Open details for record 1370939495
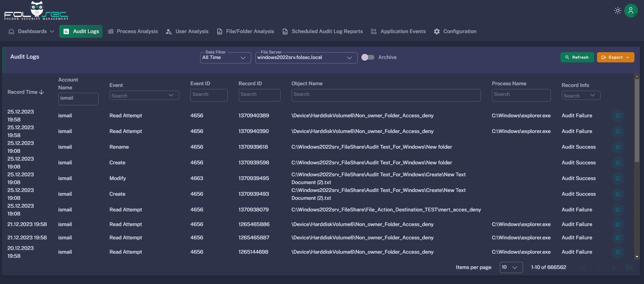Screen dimensions: 644x284 click(x=618, y=179)
